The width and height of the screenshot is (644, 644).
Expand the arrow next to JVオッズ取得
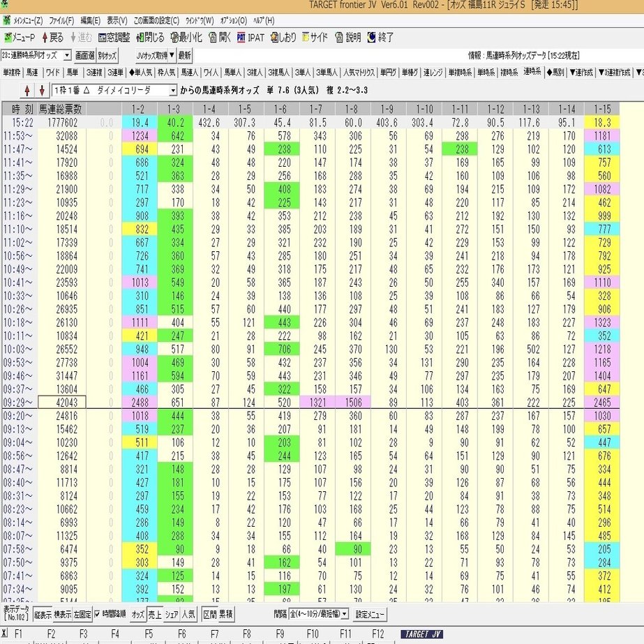(172, 55)
